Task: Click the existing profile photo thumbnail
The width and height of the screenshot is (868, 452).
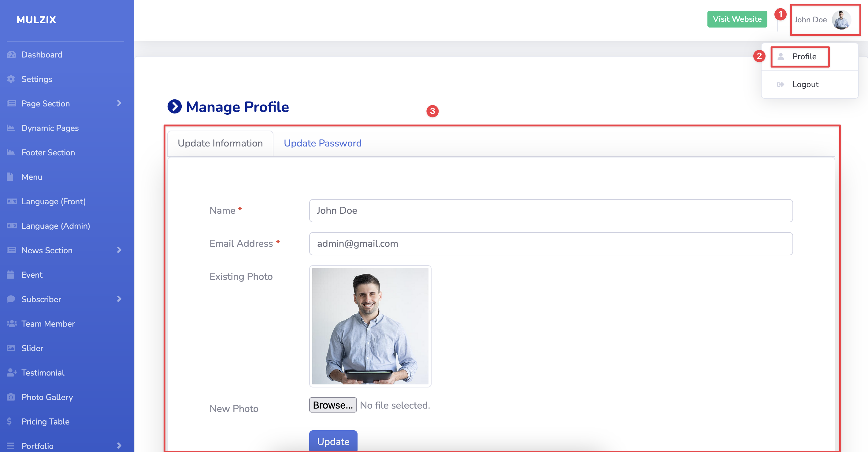Action: point(370,326)
